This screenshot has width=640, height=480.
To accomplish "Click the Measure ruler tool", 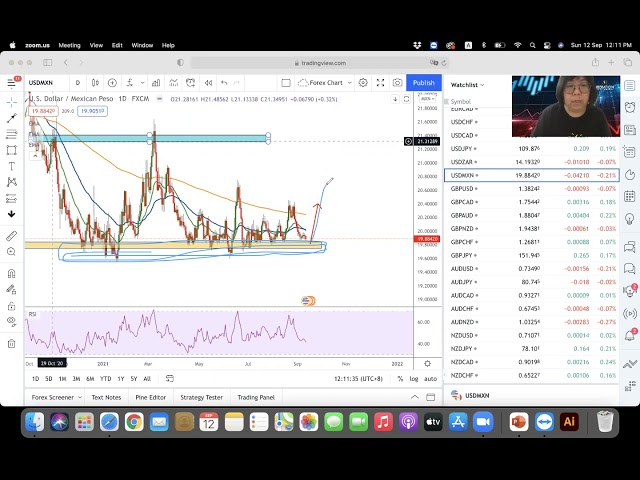I will pyautogui.click(x=12, y=236).
